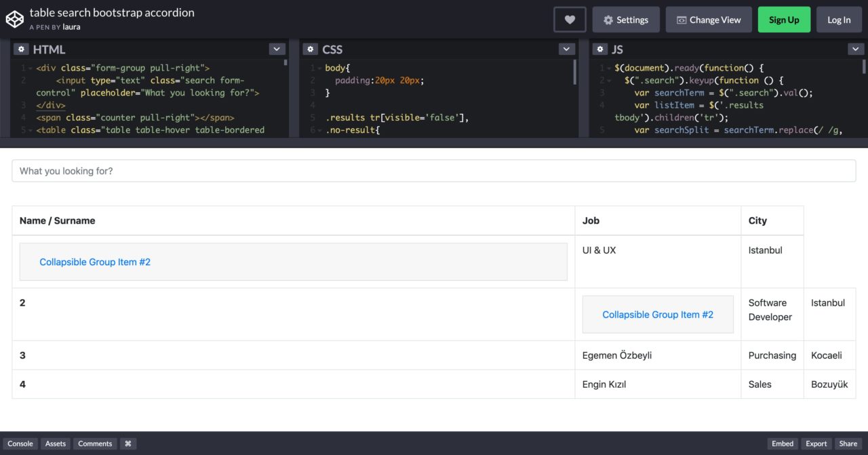
Task: Open the HTML editor settings gear
Action: point(21,50)
